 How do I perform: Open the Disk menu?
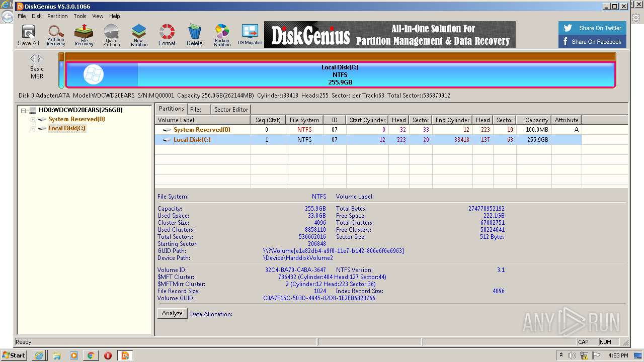37,16
